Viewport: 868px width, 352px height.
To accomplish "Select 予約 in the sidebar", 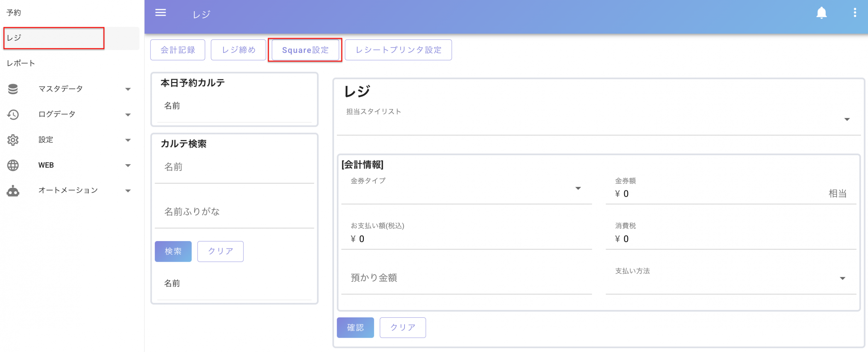I will click(14, 13).
